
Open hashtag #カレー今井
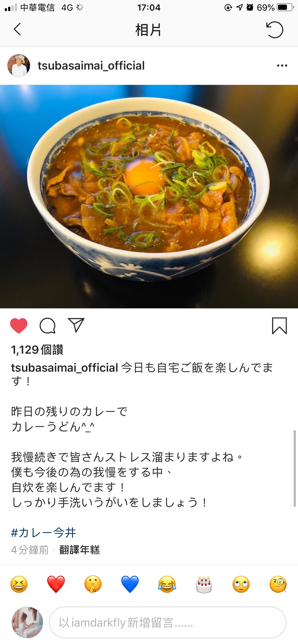point(43,532)
